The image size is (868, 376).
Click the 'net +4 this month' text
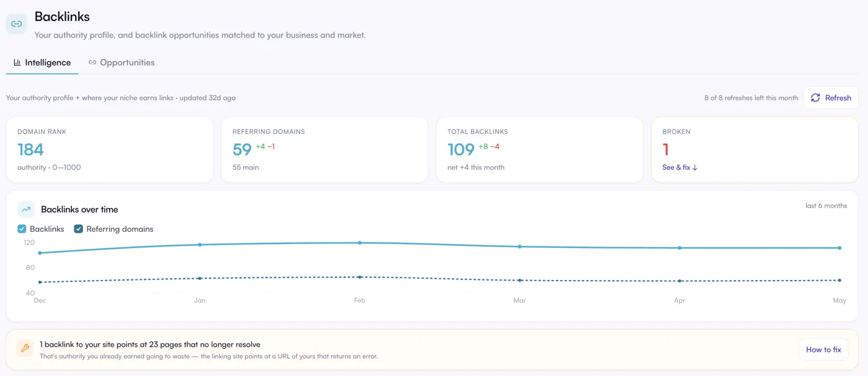pyautogui.click(x=476, y=167)
